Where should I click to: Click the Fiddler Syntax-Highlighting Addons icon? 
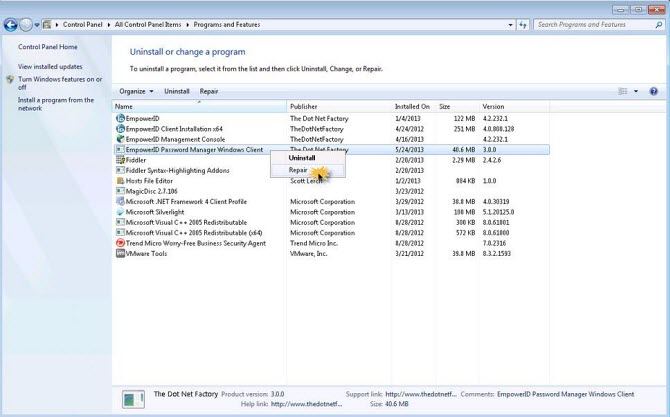(120, 170)
